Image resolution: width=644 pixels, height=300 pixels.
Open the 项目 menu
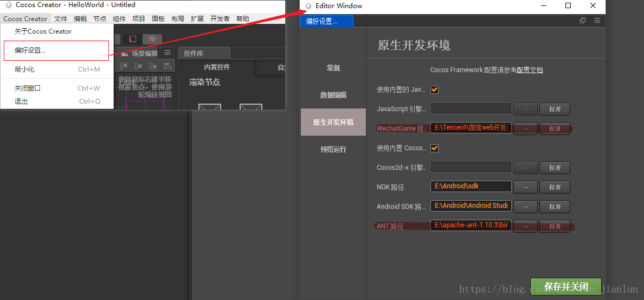click(x=139, y=18)
